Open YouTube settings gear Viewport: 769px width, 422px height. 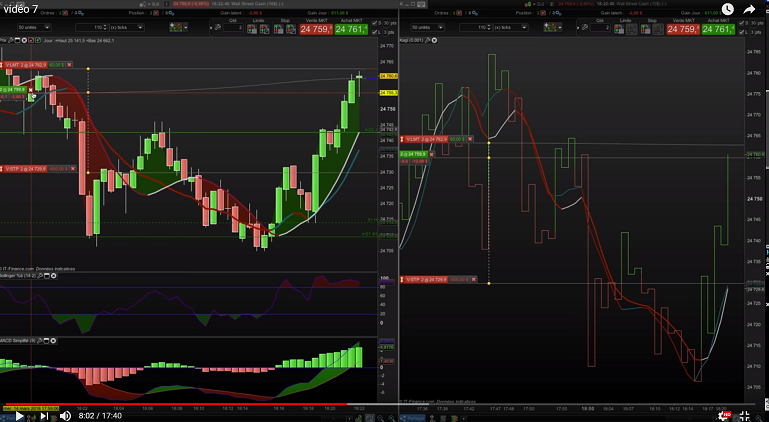pos(723,416)
